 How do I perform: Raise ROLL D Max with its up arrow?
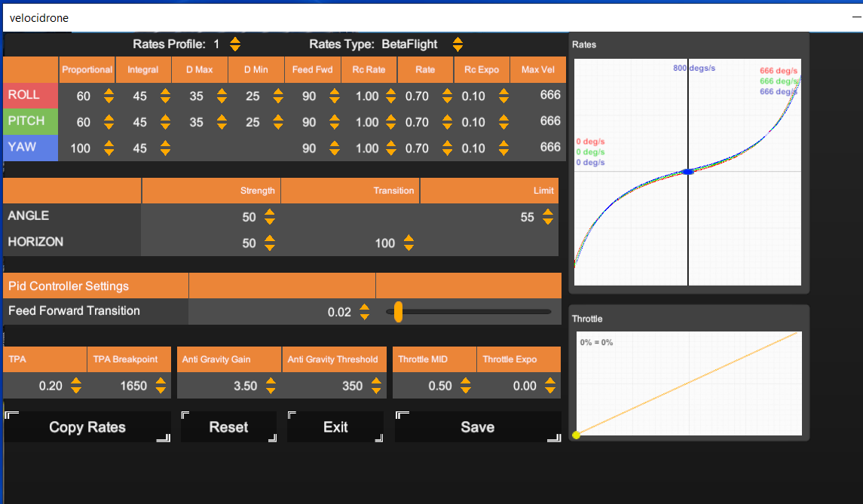point(222,91)
